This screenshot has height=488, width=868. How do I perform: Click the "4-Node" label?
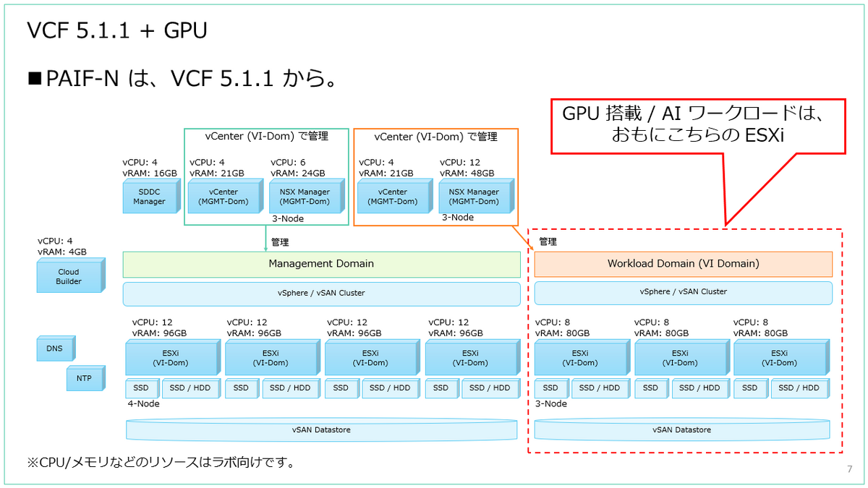144,404
